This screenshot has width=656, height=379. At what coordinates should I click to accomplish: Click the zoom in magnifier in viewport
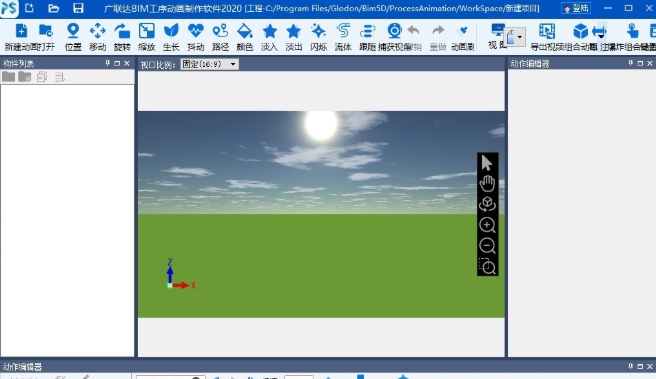tap(487, 225)
